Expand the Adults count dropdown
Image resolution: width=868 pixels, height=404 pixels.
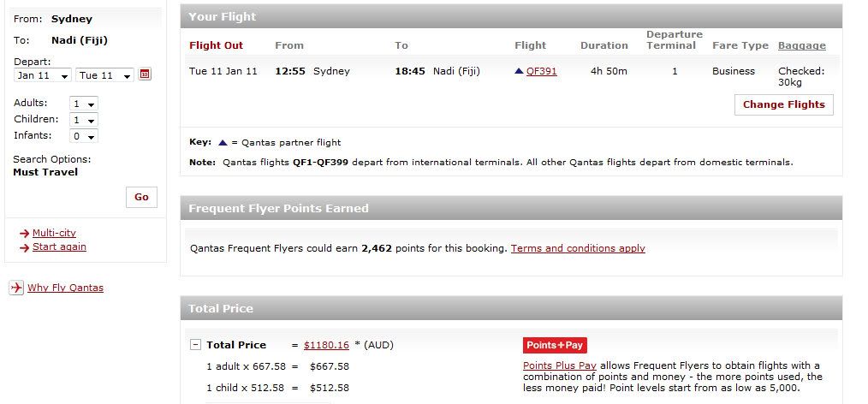(84, 104)
